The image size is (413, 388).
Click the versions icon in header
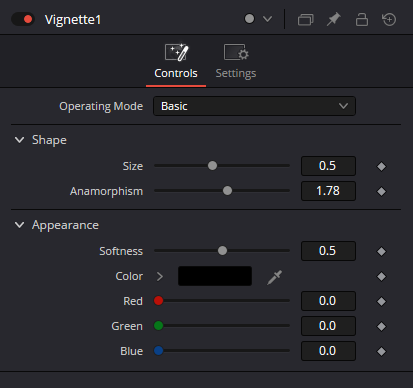point(305,19)
